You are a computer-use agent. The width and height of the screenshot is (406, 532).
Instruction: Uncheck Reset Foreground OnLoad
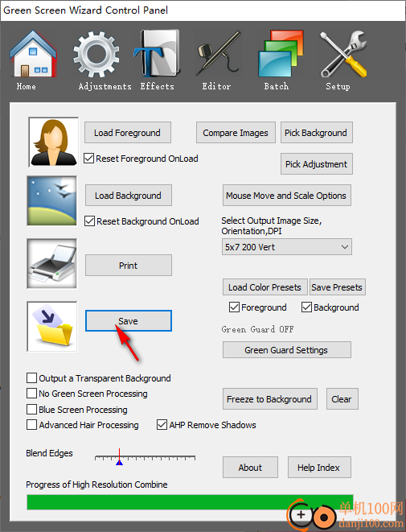(x=88, y=159)
